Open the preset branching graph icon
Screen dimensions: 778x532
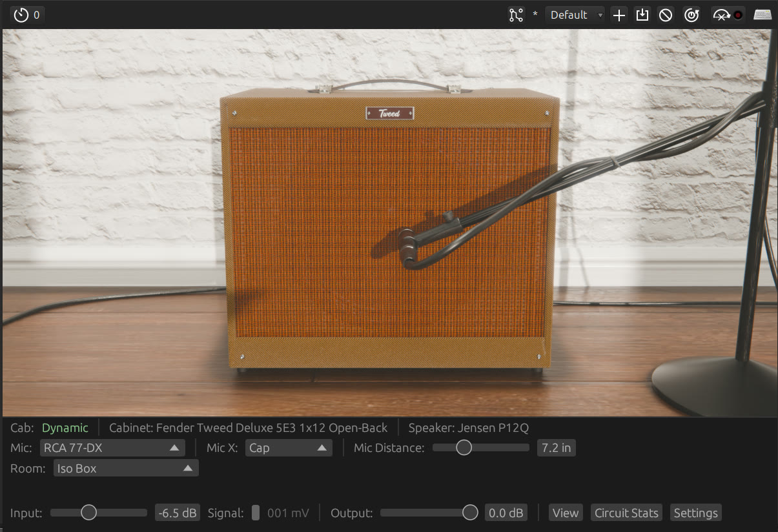[516, 15]
